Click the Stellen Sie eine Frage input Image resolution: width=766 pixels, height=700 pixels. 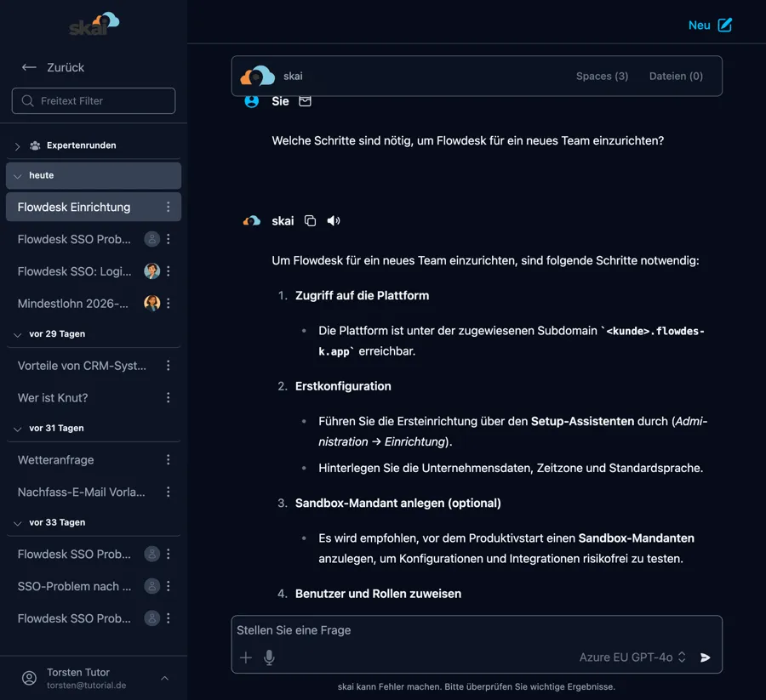tap(477, 630)
